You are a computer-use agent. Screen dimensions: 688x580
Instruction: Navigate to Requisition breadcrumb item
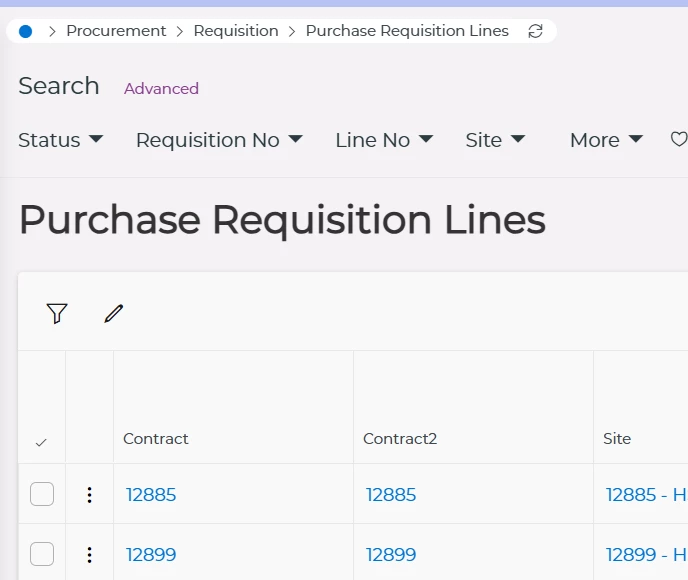pyautogui.click(x=236, y=31)
